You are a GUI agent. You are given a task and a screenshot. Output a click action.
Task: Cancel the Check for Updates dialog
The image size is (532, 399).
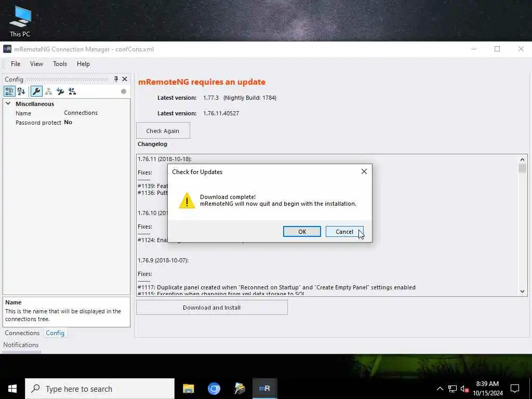click(x=344, y=231)
